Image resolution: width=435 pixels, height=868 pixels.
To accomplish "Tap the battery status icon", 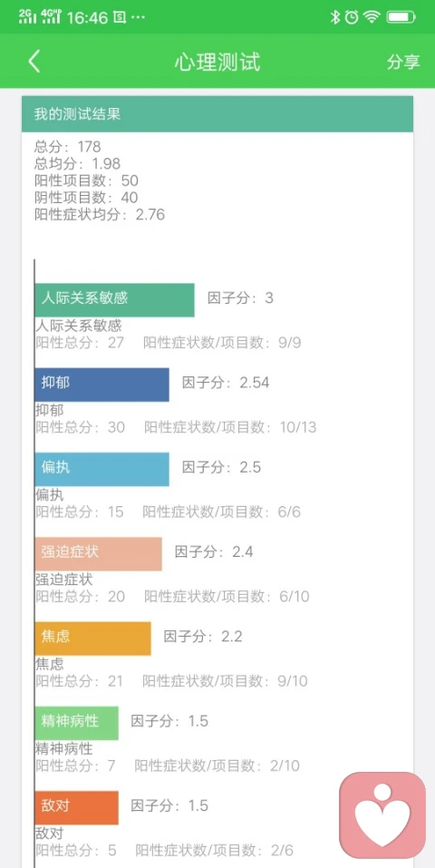I will pos(401,17).
